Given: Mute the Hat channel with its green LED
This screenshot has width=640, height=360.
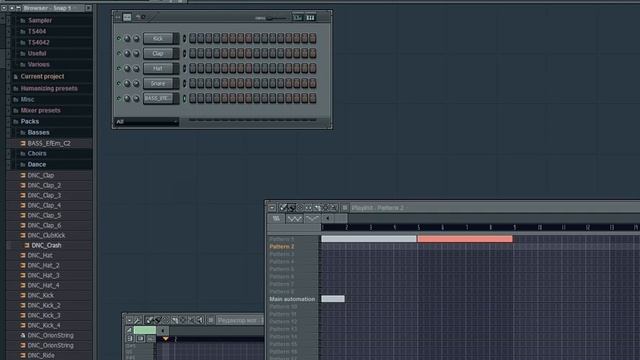Looking at the screenshot, I should (119, 68).
